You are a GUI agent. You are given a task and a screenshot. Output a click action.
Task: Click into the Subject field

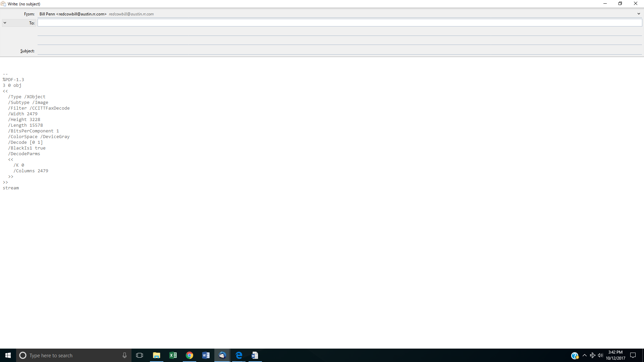339,51
